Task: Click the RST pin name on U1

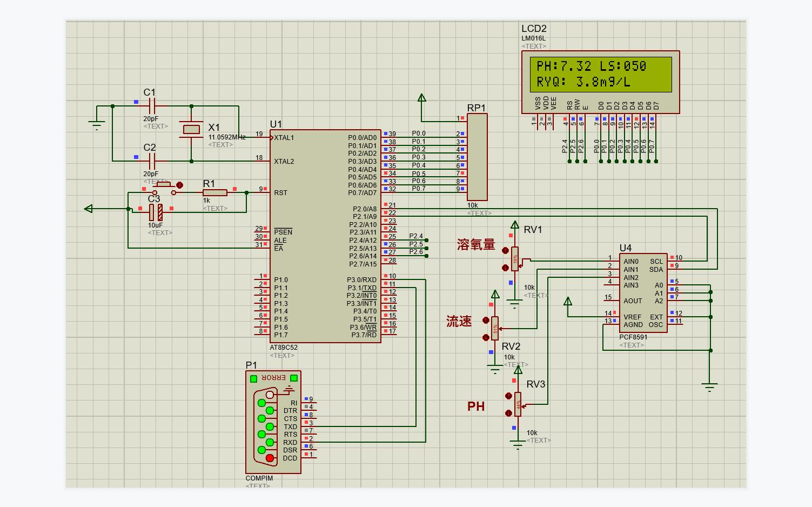Action: click(x=281, y=193)
